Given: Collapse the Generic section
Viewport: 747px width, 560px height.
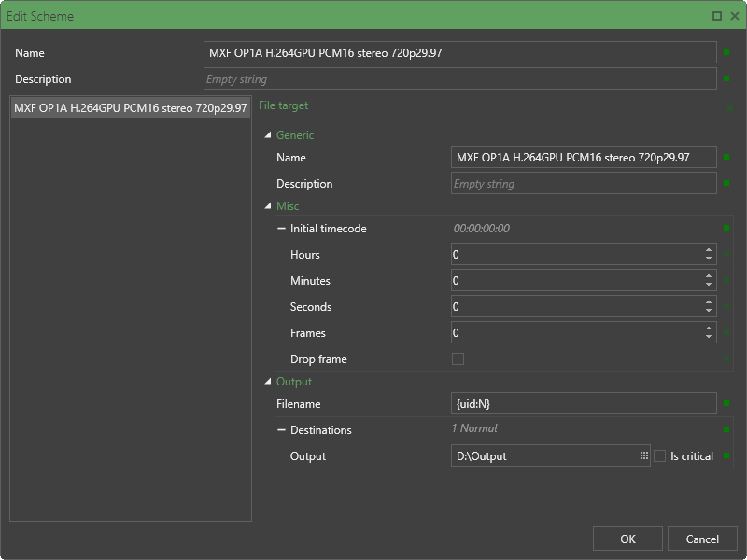Looking at the screenshot, I should click(268, 135).
